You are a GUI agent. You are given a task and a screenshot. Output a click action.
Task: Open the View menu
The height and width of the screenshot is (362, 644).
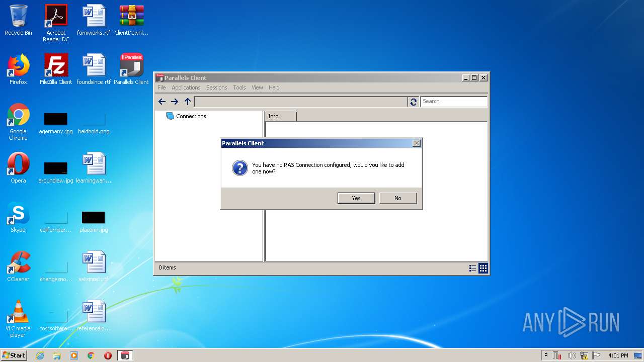257,87
